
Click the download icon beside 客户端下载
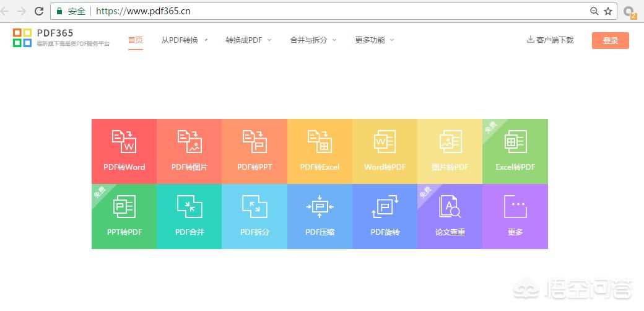point(530,40)
